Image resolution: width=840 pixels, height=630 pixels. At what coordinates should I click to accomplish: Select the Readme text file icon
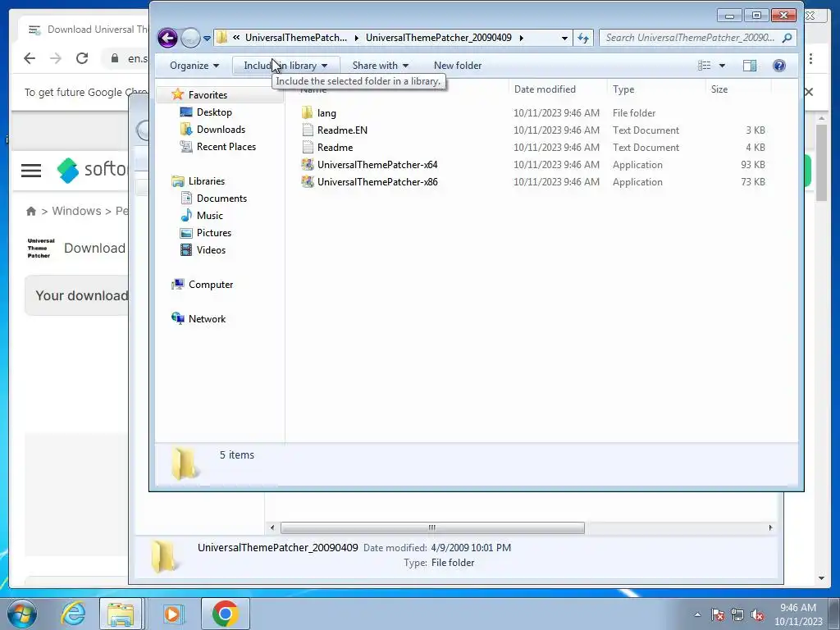click(308, 148)
